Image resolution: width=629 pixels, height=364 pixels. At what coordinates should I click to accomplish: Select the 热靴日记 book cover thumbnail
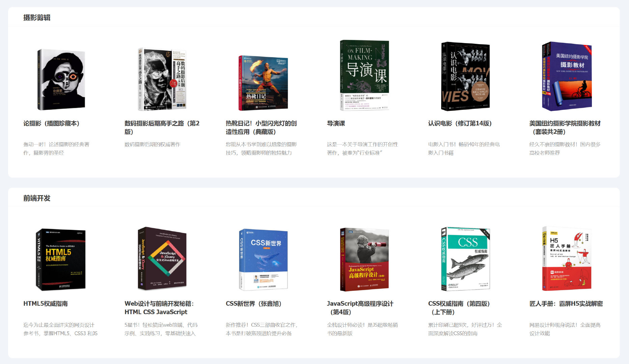pyautogui.click(x=263, y=83)
